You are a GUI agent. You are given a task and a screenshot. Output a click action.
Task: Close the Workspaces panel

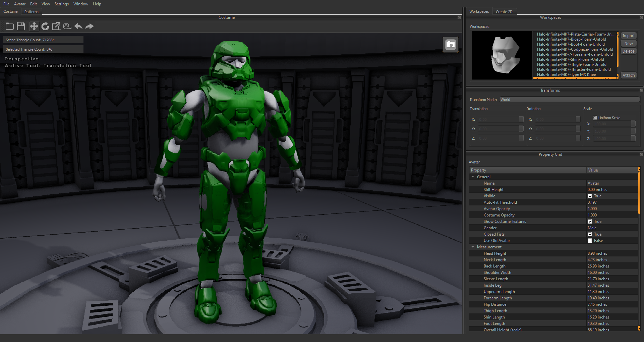click(641, 17)
